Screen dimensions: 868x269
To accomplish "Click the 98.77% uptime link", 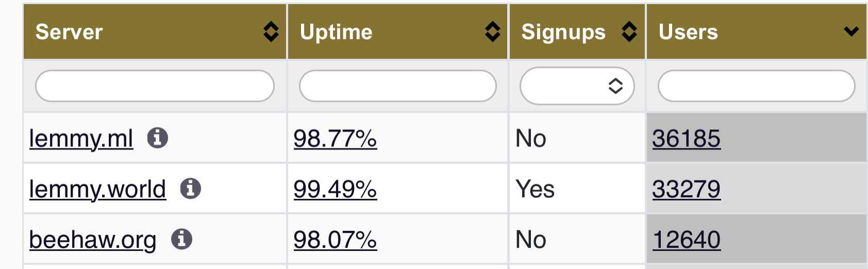I will [x=335, y=139].
